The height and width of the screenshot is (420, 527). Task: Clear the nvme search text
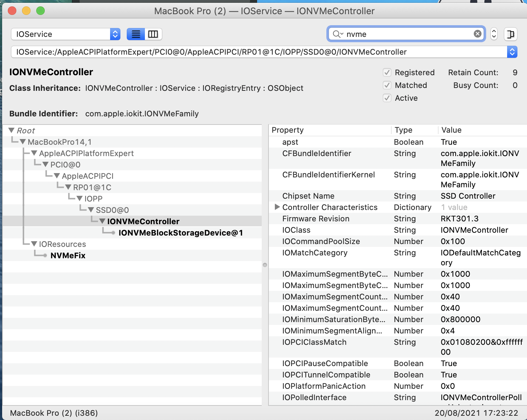tap(478, 34)
